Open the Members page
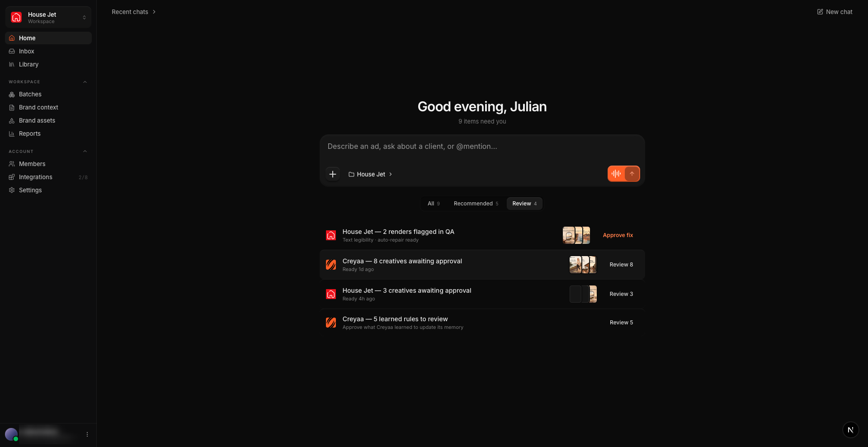The width and height of the screenshot is (868, 447). 48,164
